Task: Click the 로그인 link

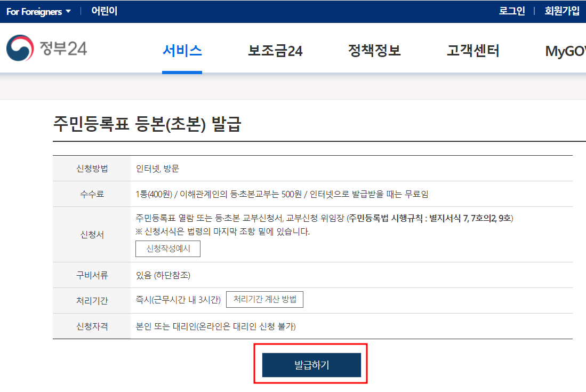Action: pos(511,11)
